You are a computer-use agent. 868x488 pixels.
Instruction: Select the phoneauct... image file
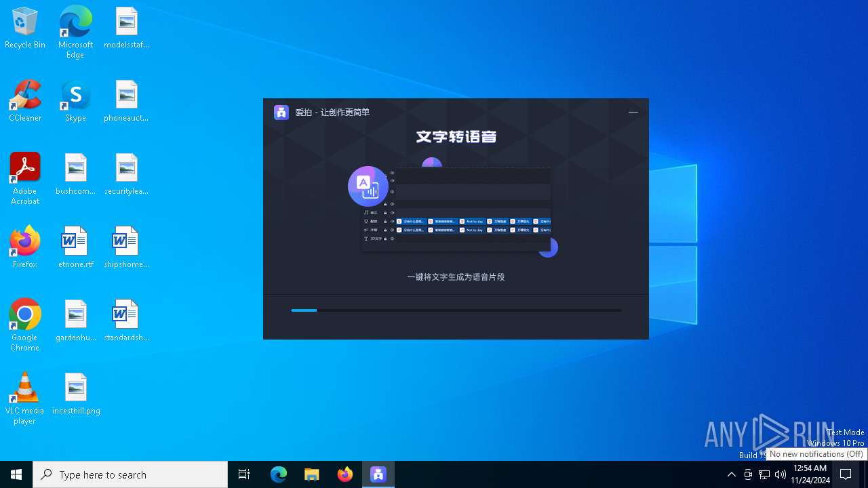(x=126, y=101)
